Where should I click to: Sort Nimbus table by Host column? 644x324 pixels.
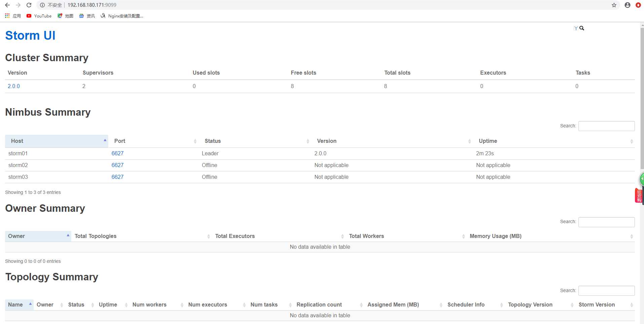coord(56,141)
